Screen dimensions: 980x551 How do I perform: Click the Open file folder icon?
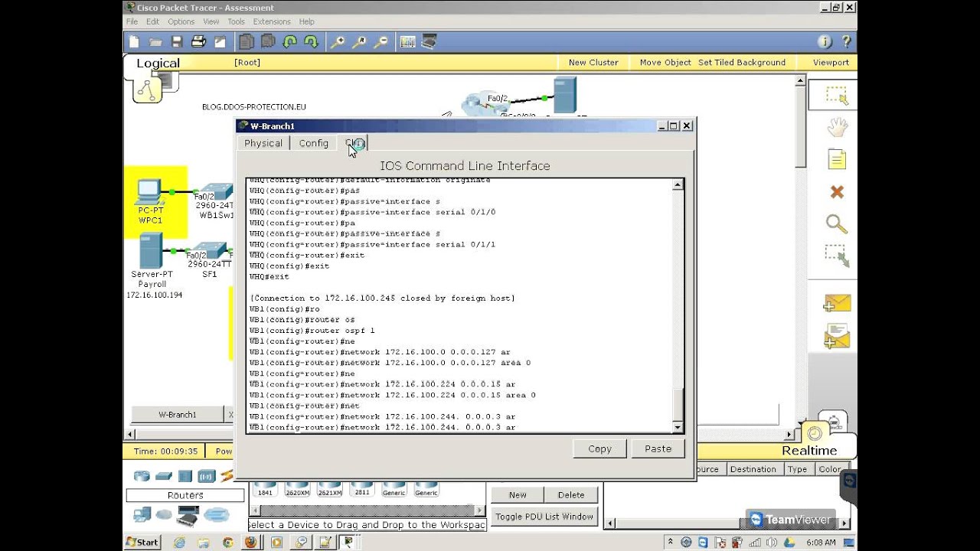(x=155, y=42)
